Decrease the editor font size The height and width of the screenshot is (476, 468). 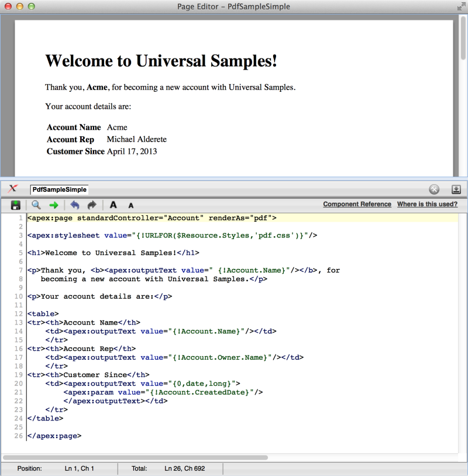(130, 205)
